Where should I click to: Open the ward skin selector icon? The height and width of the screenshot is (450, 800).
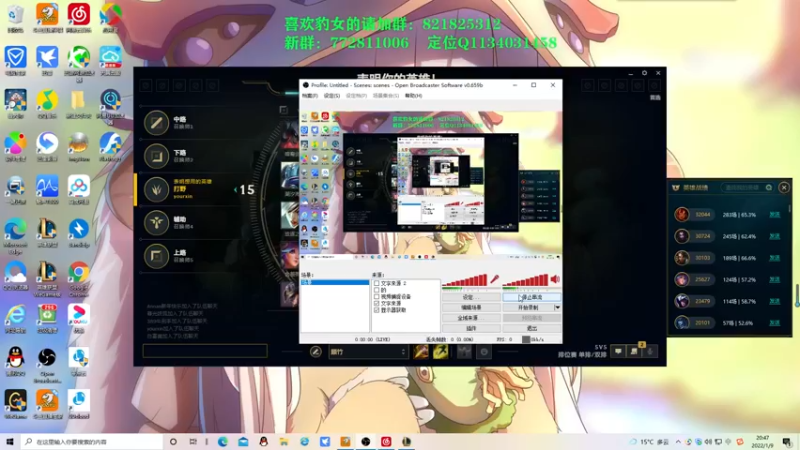(x=464, y=352)
